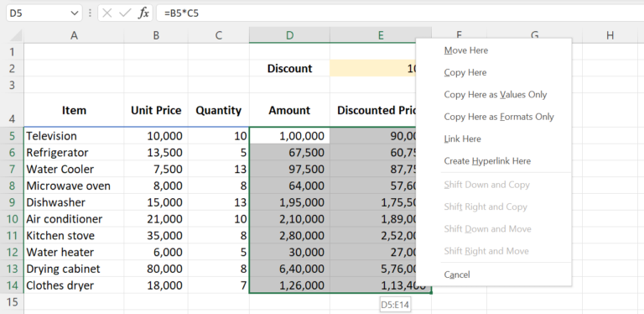Image resolution: width=644 pixels, height=314 pixels.
Task: Choose Copy Here from context menu
Action: (465, 73)
